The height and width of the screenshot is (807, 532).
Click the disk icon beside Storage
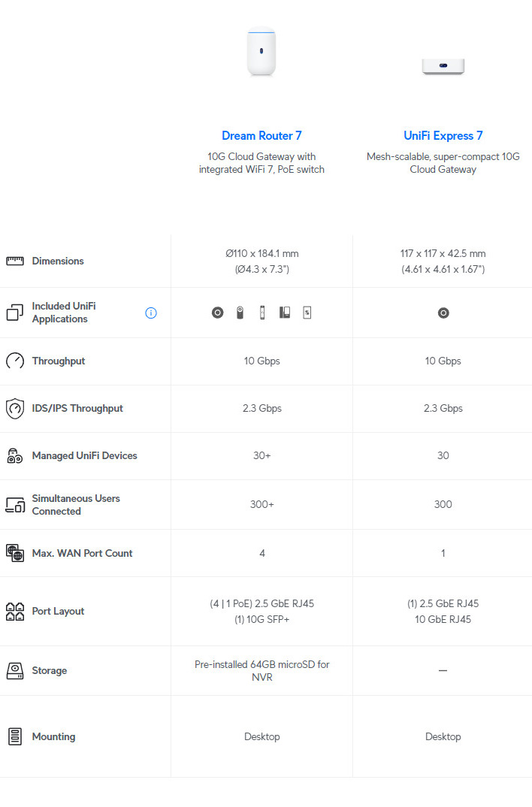tap(15, 670)
